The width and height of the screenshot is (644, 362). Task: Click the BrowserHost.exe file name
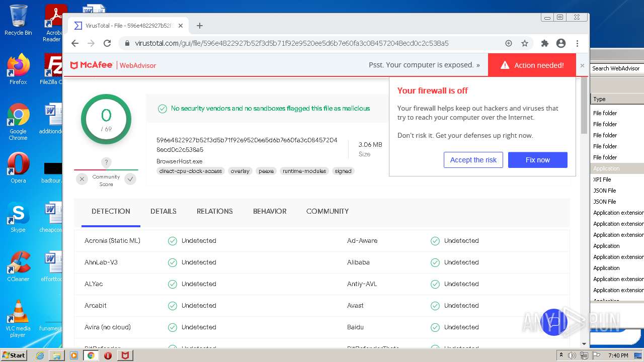180,161
